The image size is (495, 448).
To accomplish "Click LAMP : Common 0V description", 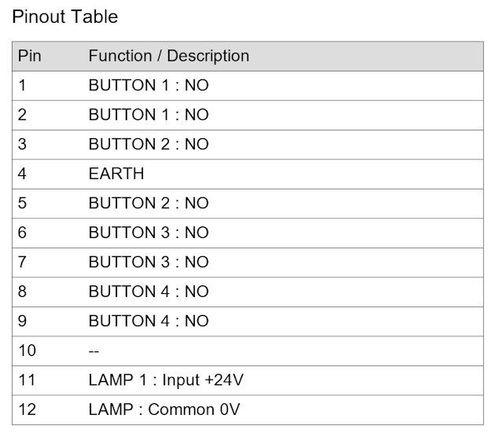I will (x=164, y=409).
